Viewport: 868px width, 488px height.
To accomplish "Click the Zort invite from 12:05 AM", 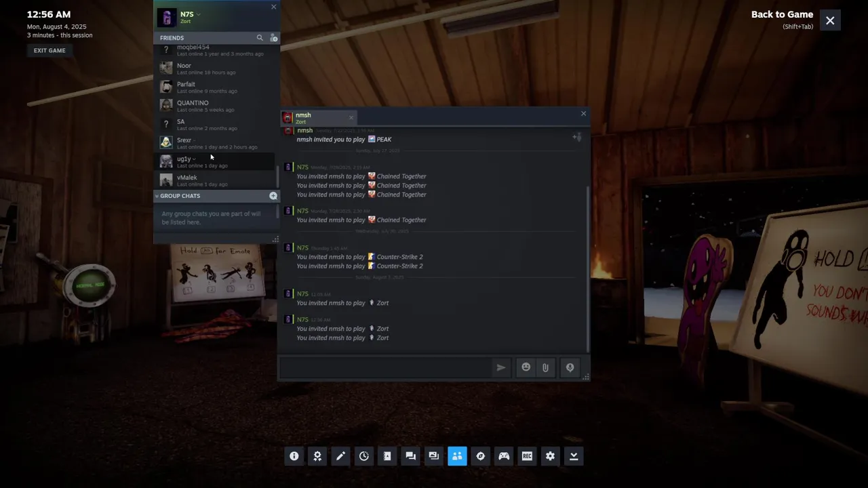I will click(378, 303).
